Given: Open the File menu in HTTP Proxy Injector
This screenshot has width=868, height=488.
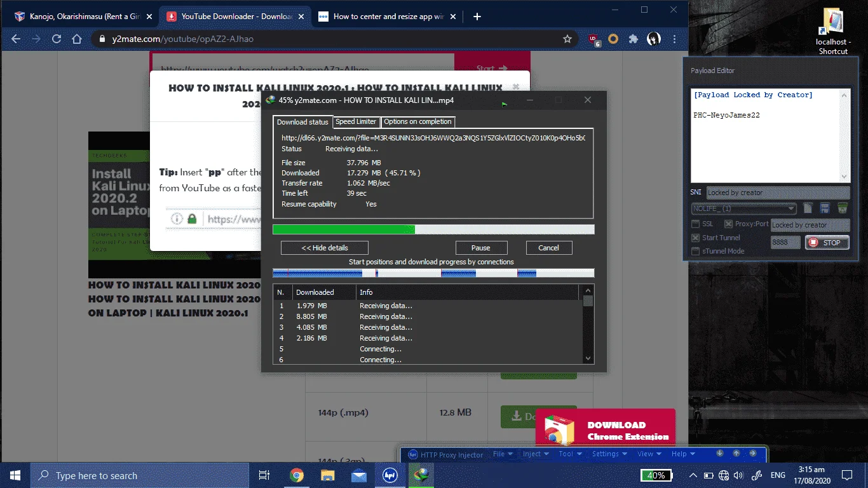Looking at the screenshot, I should point(502,454).
